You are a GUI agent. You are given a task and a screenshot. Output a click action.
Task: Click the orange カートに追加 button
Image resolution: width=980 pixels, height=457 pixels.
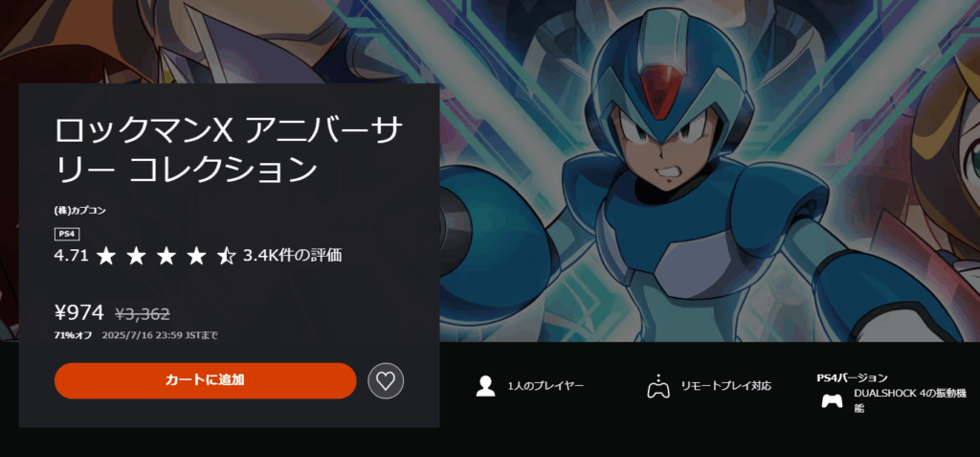click(205, 380)
